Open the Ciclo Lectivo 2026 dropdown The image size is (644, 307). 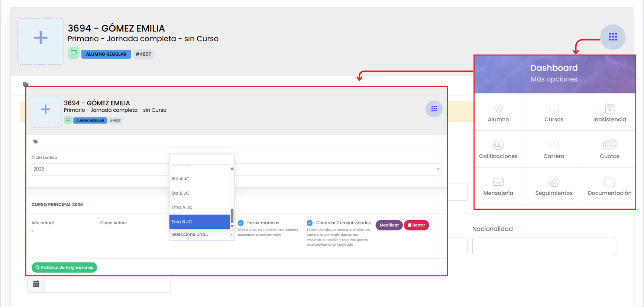tap(236, 169)
